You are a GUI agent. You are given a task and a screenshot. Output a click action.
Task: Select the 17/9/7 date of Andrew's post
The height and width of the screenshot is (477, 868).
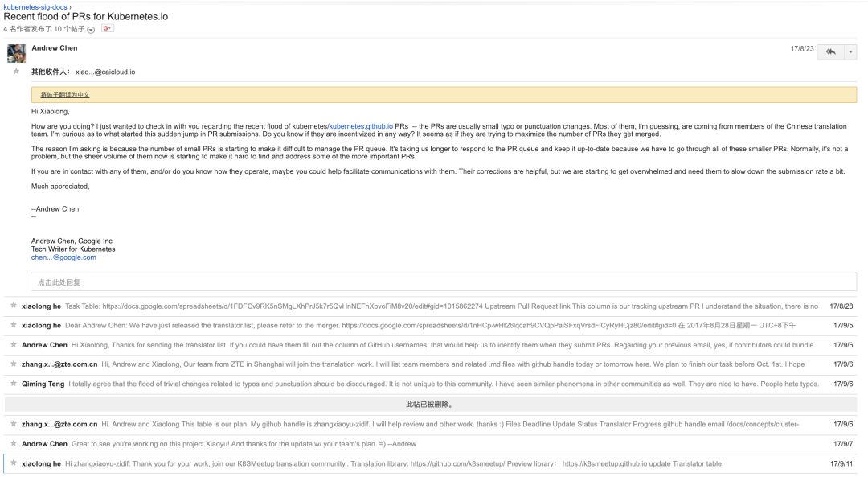pyautogui.click(x=843, y=444)
